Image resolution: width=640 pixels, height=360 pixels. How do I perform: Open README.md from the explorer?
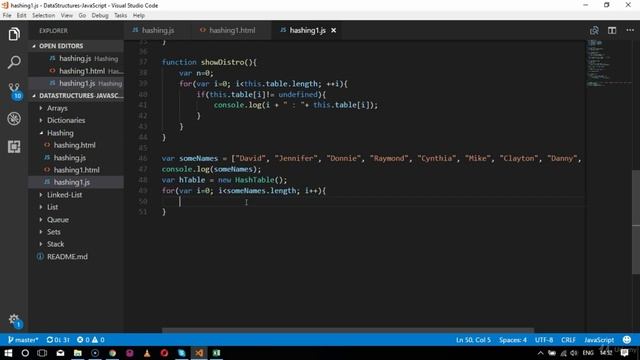pyautogui.click(x=67, y=257)
